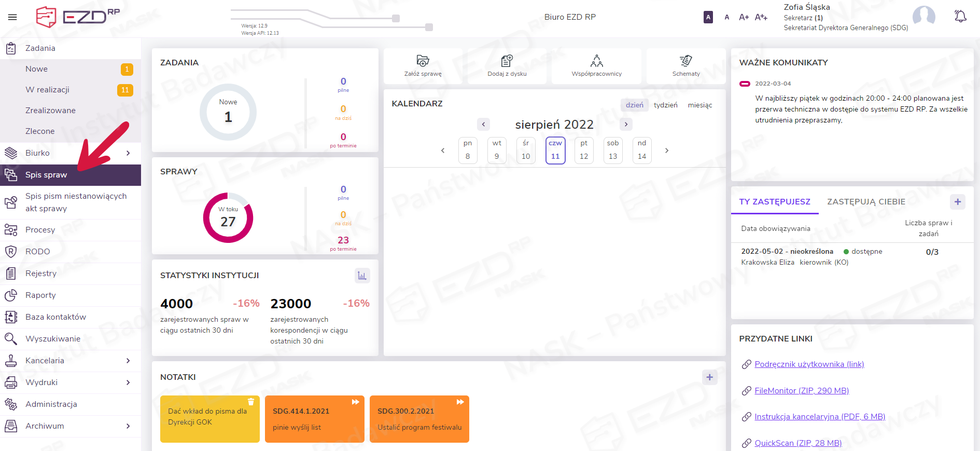The width and height of the screenshot is (980, 451).
Task: Open institution statistics chart icon
Action: coord(362,276)
